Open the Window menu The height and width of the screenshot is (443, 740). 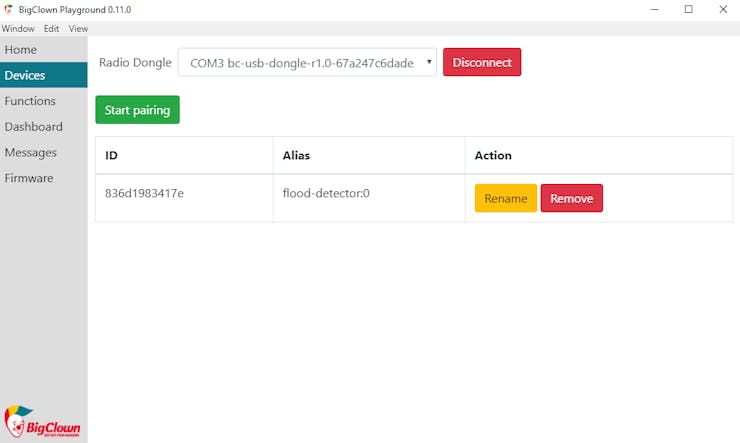pyautogui.click(x=18, y=29)
